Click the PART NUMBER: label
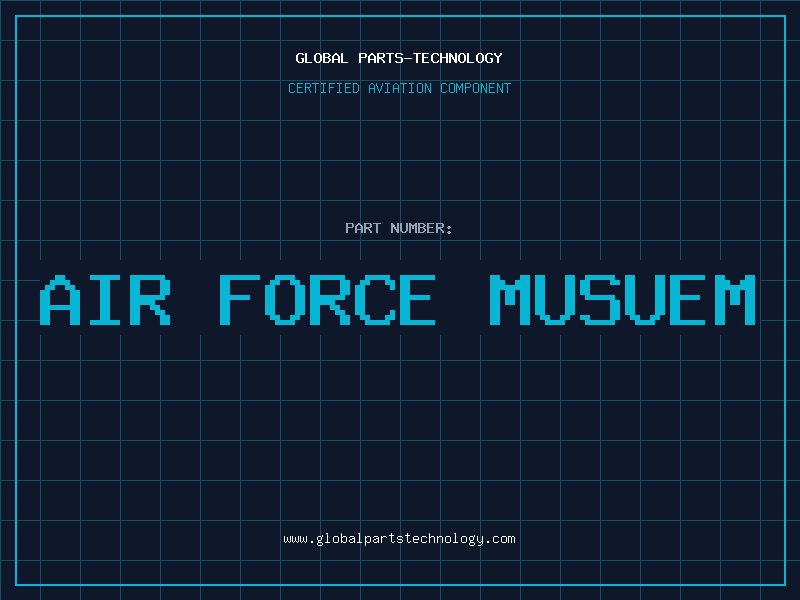The width and height of the screenshot is (800, 600). tap(399, 228)
